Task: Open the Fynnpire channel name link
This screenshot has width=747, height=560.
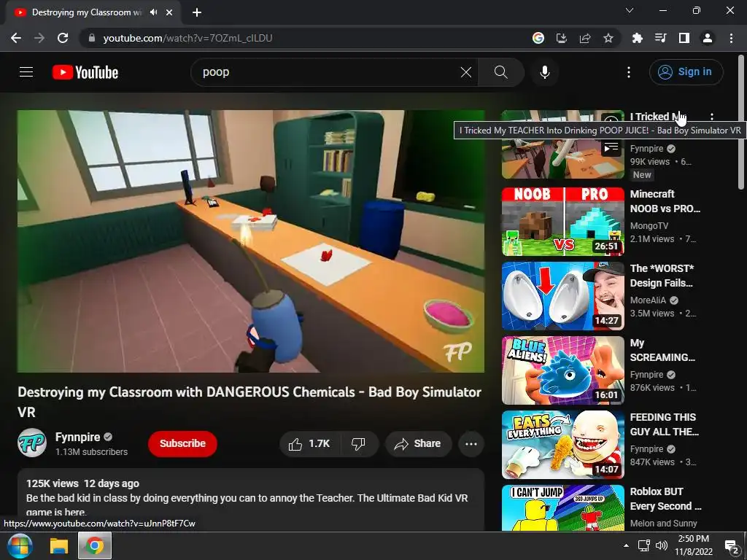Action: pos(77,437)
